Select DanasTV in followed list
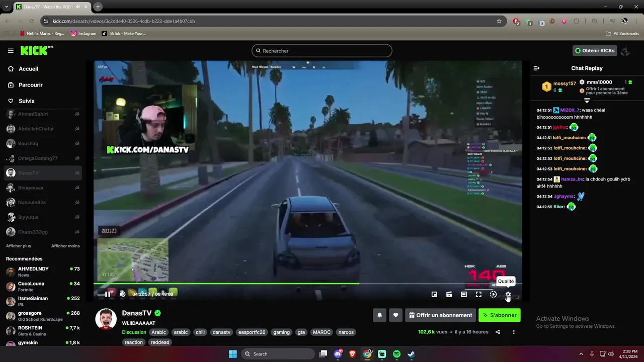644x362 pixels. click(x=43, y=173)
